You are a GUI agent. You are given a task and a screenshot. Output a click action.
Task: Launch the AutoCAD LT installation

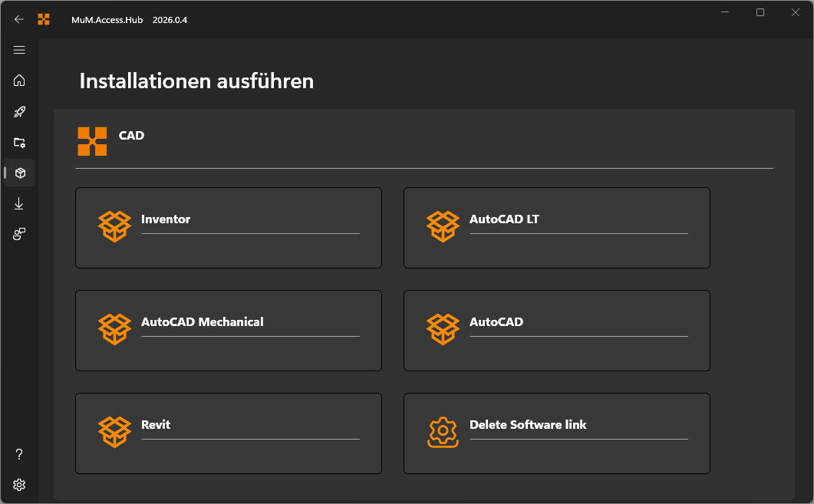[556, 227]
